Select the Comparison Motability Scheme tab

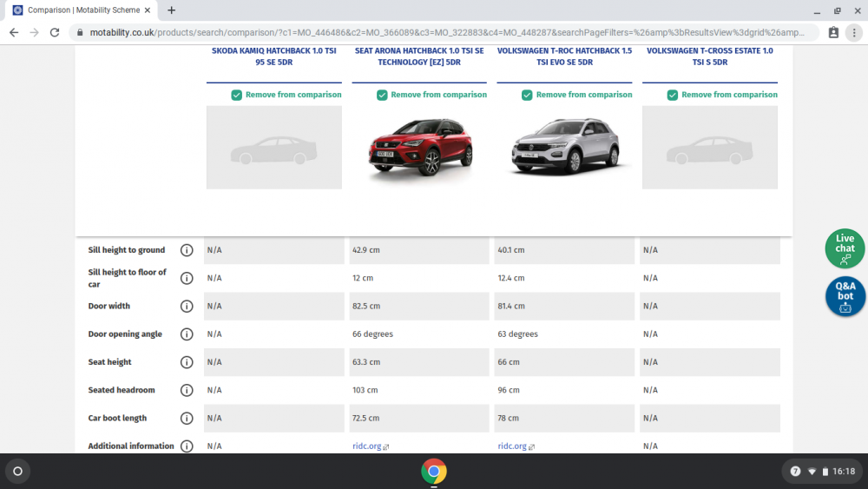(82, 10)
